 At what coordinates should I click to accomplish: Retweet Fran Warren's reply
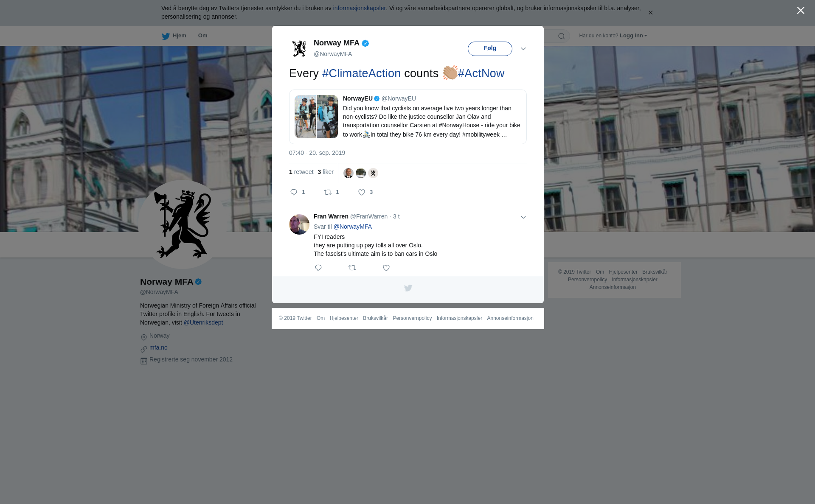(x=352, y=268)
